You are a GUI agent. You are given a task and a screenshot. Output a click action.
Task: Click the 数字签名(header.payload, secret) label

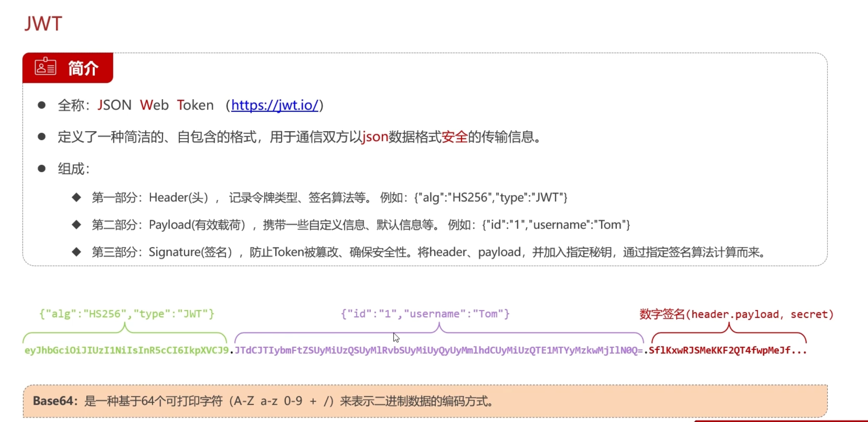[736, 313]
